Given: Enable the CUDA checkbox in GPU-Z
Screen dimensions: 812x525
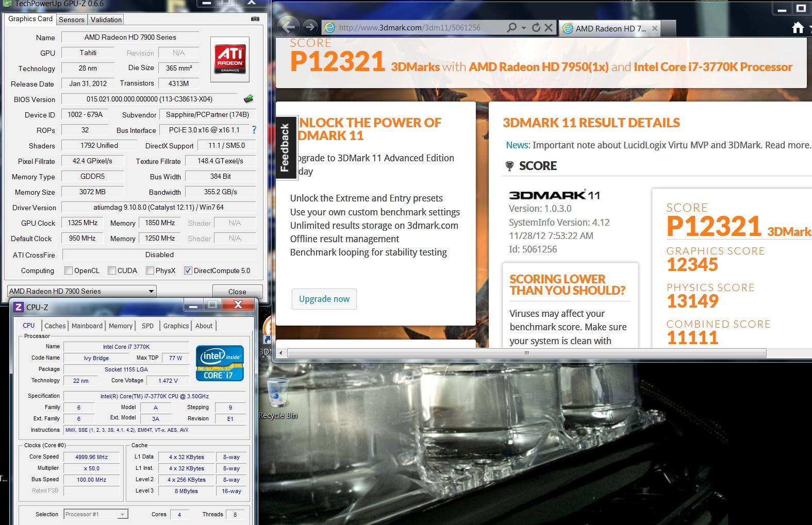Looking at the screenshot, I should [111, 270].
